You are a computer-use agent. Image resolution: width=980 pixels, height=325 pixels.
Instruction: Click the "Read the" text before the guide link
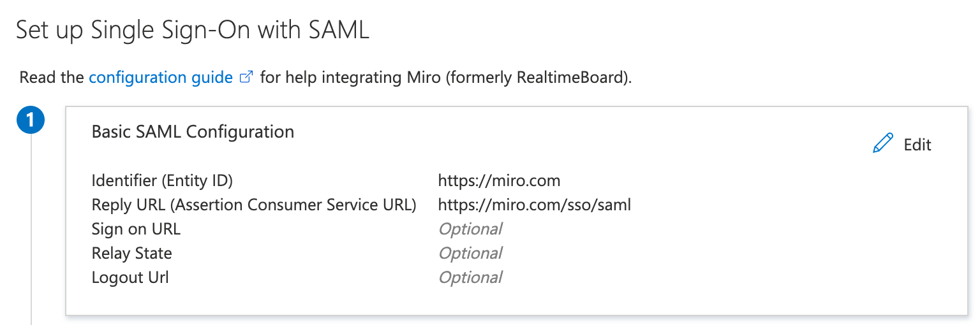[52, 78]
